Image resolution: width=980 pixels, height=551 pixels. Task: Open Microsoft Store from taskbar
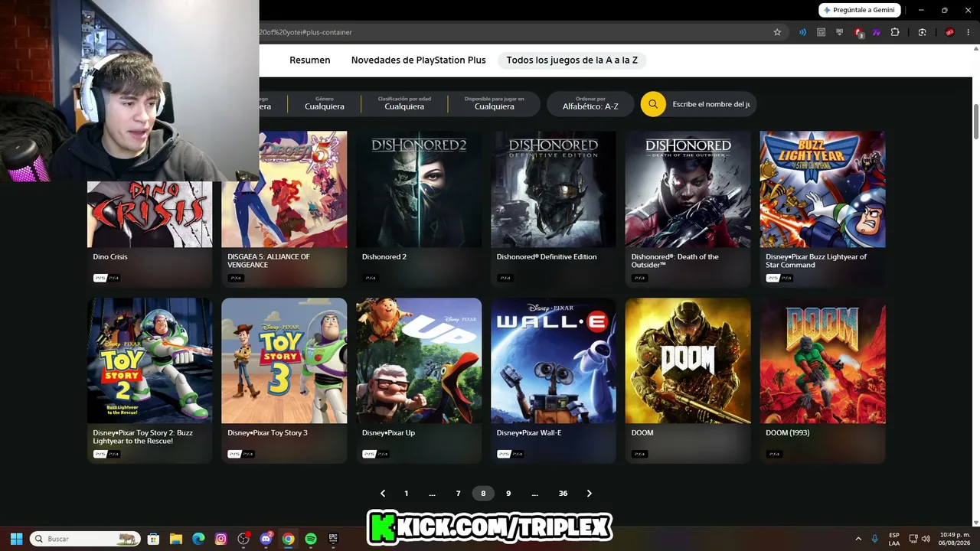pyautogui.click(x=153, y=539)
